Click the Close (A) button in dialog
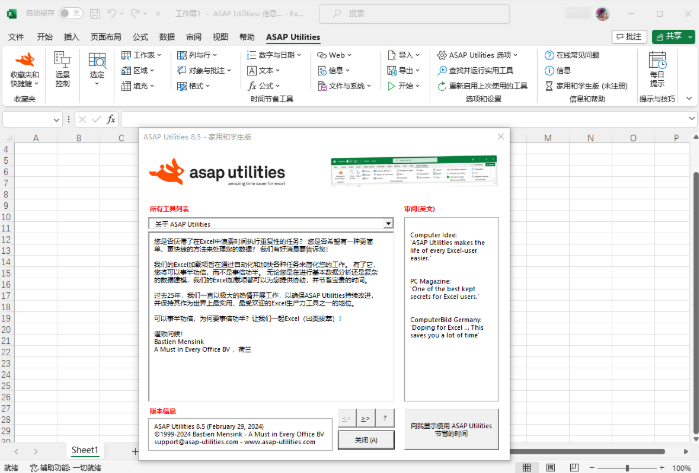 click(366, 440)
